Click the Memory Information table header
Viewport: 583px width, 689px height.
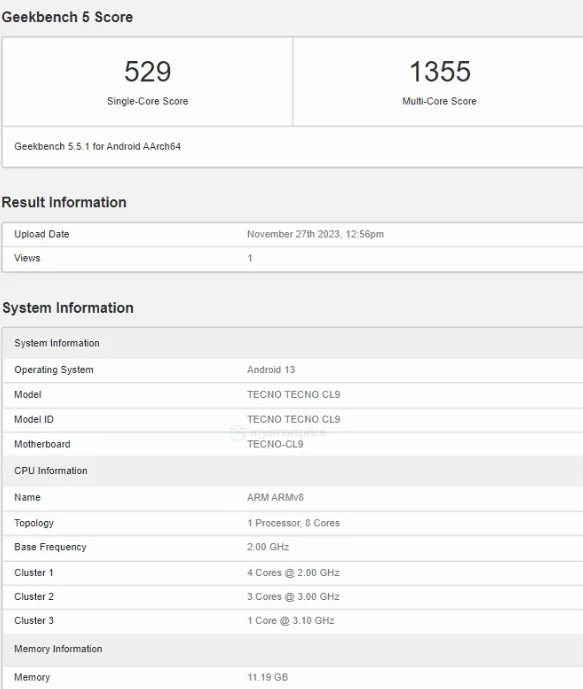(x=293, y=649)
